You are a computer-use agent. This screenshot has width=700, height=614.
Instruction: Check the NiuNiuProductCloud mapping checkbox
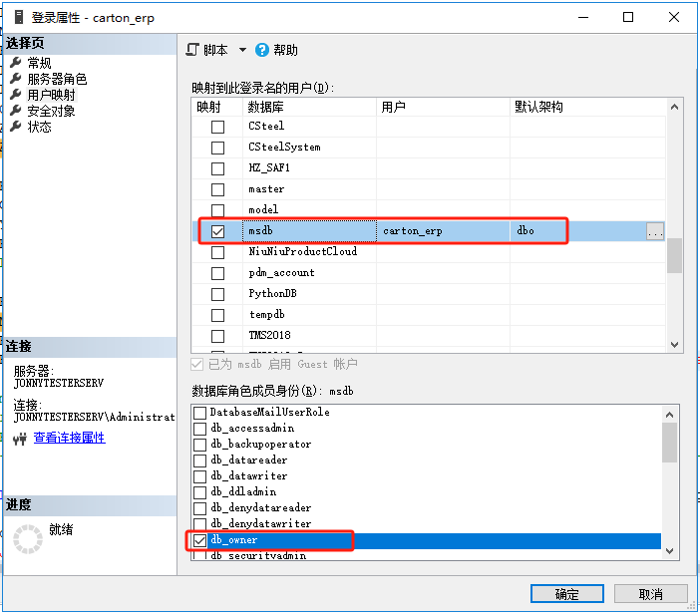click(x=217, y=252)
